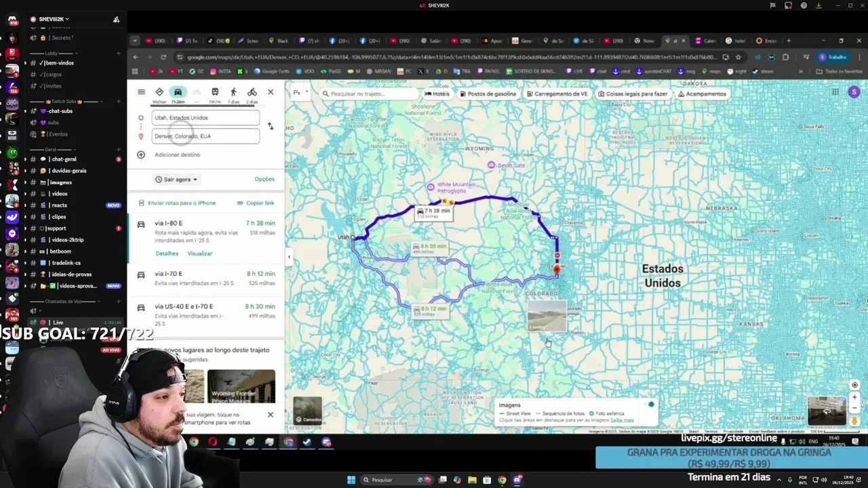Open a new browser tab
Image resolution: width=868 pixels, height=488 pixels.
point(788,41)
